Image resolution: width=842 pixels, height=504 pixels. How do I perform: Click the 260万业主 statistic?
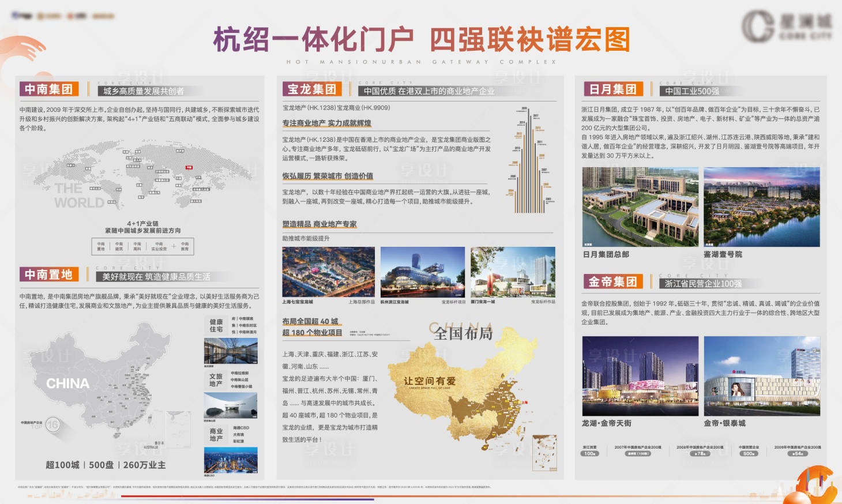144,465
